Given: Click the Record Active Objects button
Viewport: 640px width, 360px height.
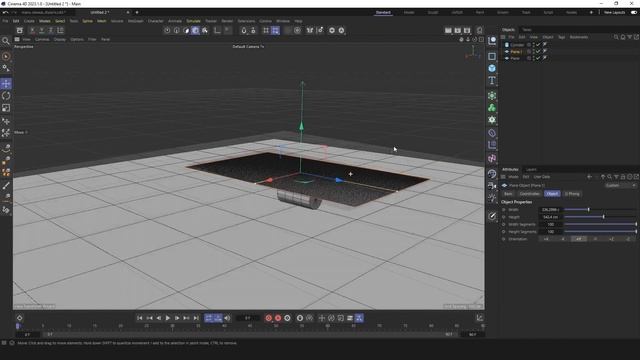Looking at the screenshot, I should tap(269, 318).
